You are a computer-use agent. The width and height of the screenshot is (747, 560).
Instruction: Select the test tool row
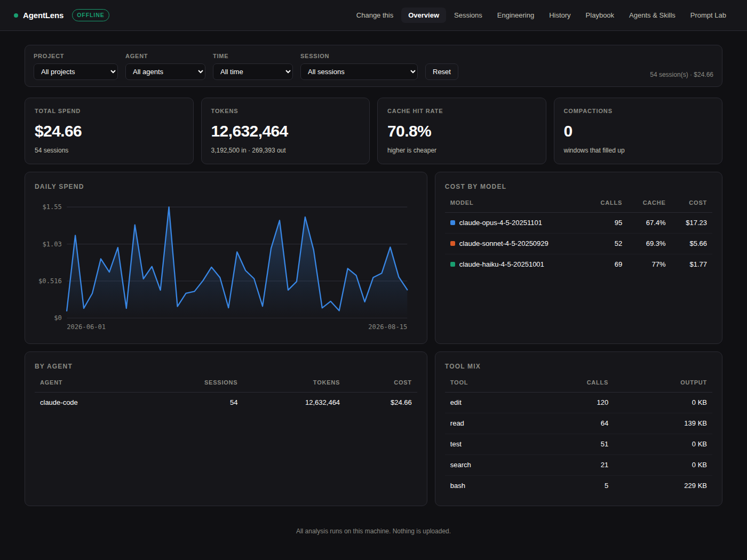pos(578,444)
